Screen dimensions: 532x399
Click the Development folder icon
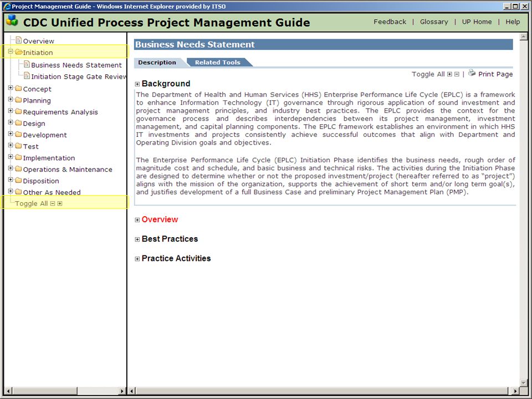[19, 134]
